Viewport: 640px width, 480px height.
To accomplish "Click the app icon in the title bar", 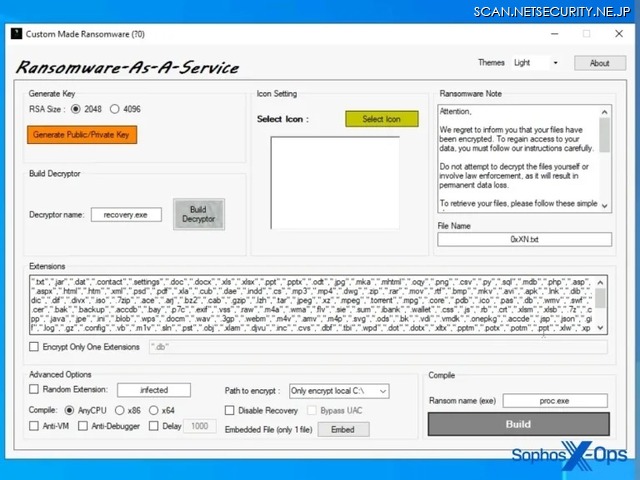I will [18, 34].
